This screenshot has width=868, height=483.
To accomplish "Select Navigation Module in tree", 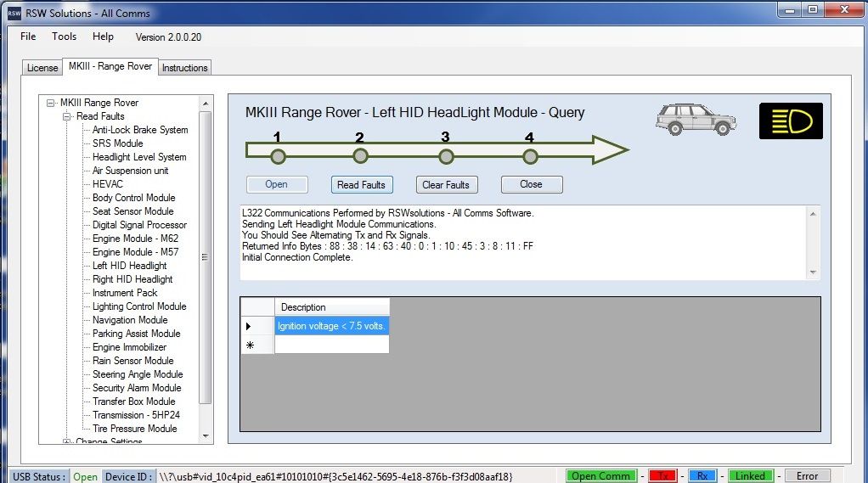I will 130,320.
